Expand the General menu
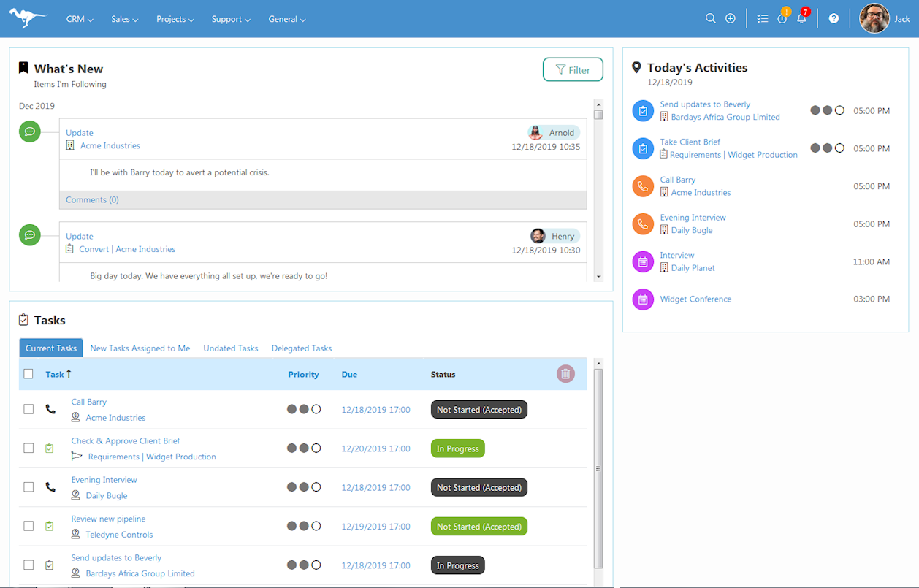 [x=287, y=19]
